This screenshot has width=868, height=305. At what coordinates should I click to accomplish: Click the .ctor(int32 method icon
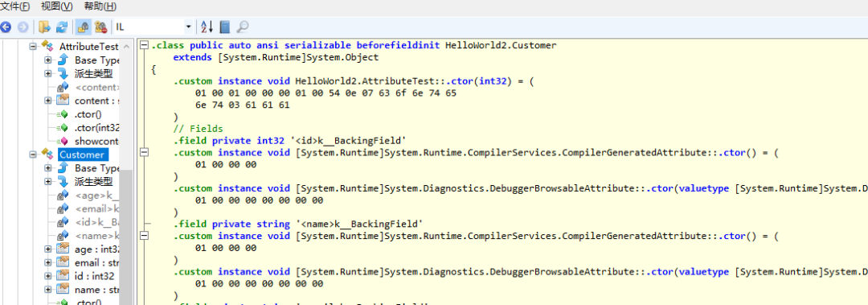click(63, 127)
